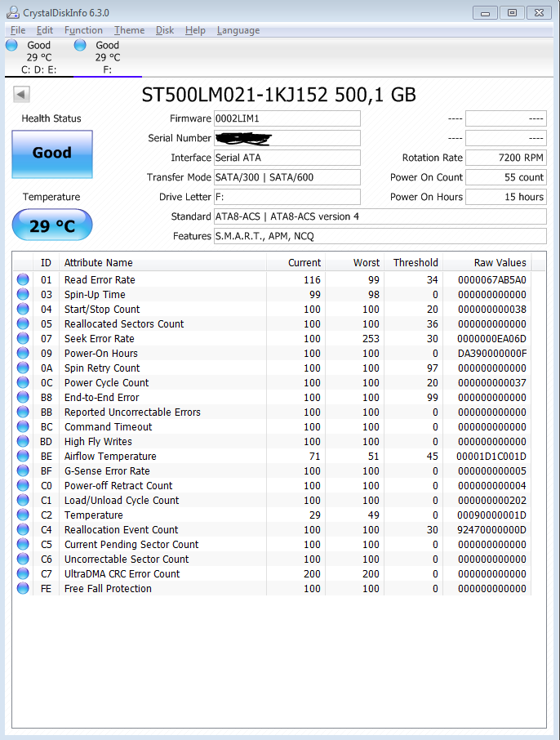This screenshot has height=740, width=560.
Task: Click status orb for G-Sense Error Rate
Action: tap(23, 470)
